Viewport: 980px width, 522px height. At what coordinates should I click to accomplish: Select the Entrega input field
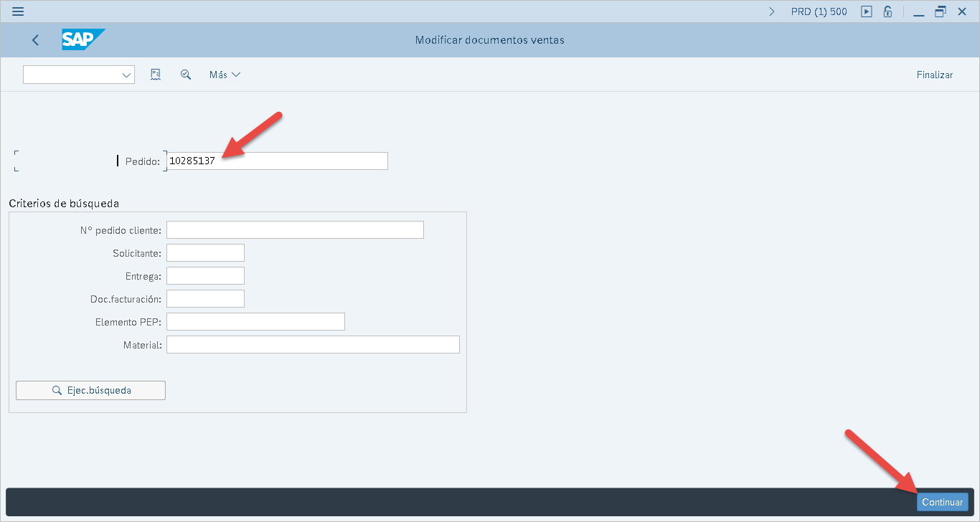coord(205,275)
